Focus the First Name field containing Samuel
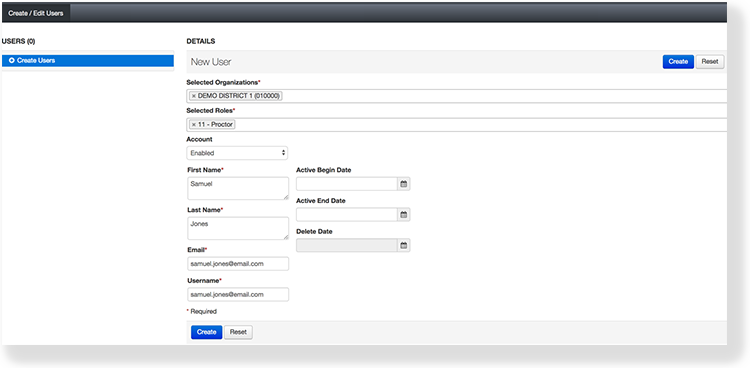 click(x=238, y=189)
